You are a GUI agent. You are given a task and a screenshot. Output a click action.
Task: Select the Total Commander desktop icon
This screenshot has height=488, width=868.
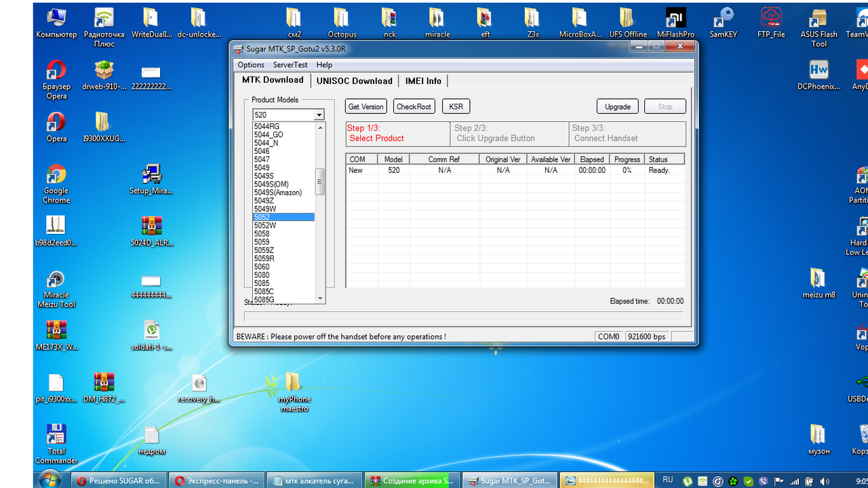[56, 445]
